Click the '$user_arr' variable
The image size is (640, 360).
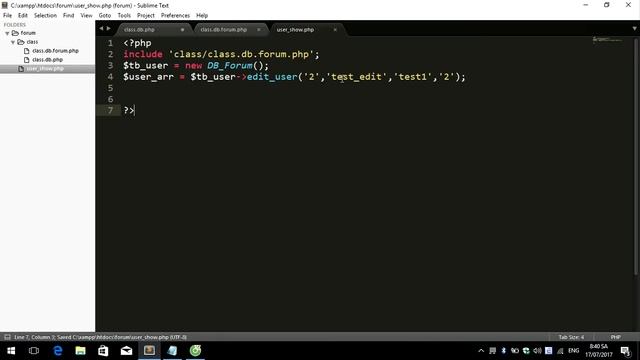tap(148, 77)
